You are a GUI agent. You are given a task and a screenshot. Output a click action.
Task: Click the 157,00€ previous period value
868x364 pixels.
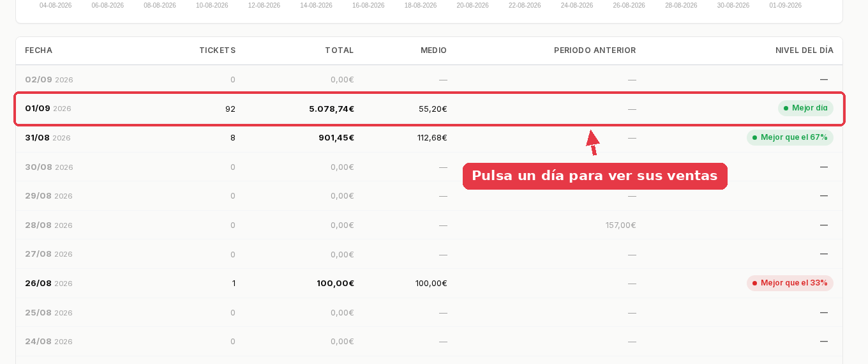(x=620, y=225)
